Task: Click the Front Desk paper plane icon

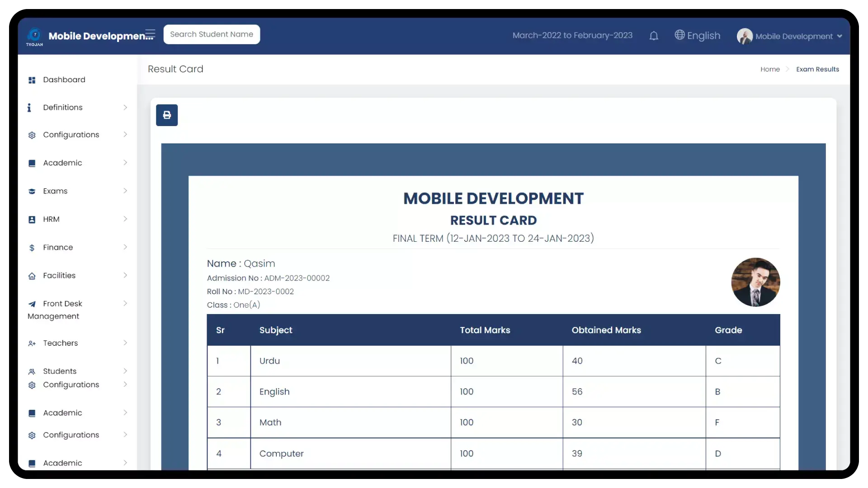Action: coord(32,304)
